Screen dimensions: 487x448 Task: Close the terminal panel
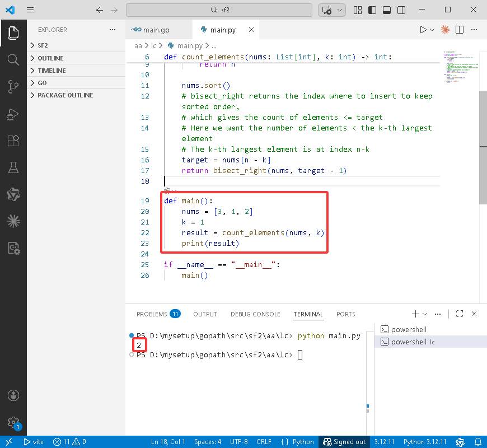474,314
